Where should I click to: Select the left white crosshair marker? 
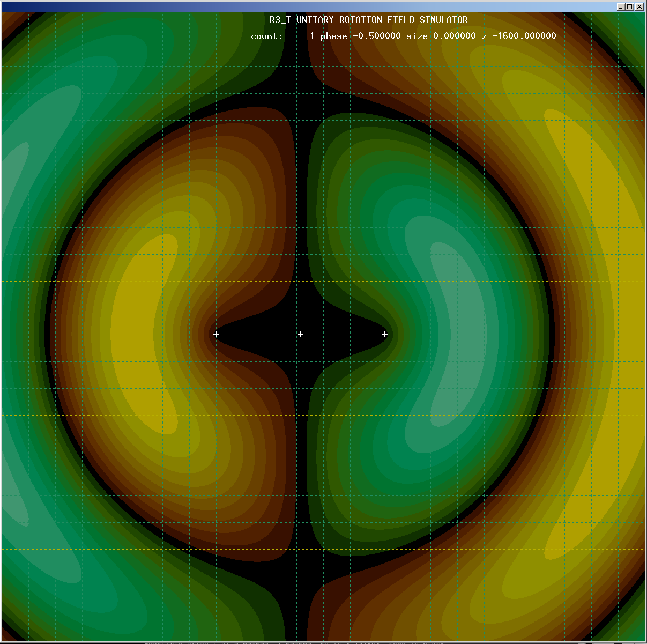pyautogui.click(x=217, y=334)
